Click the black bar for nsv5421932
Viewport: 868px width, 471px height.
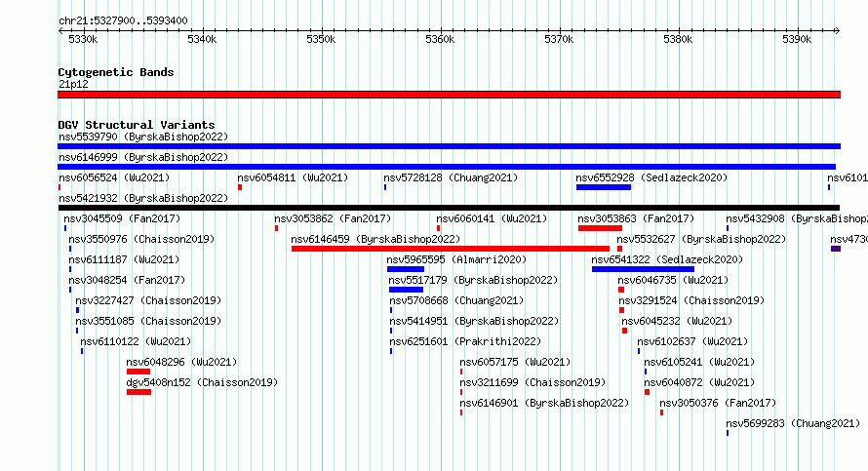pyautogui.click(x=449, y=208)
